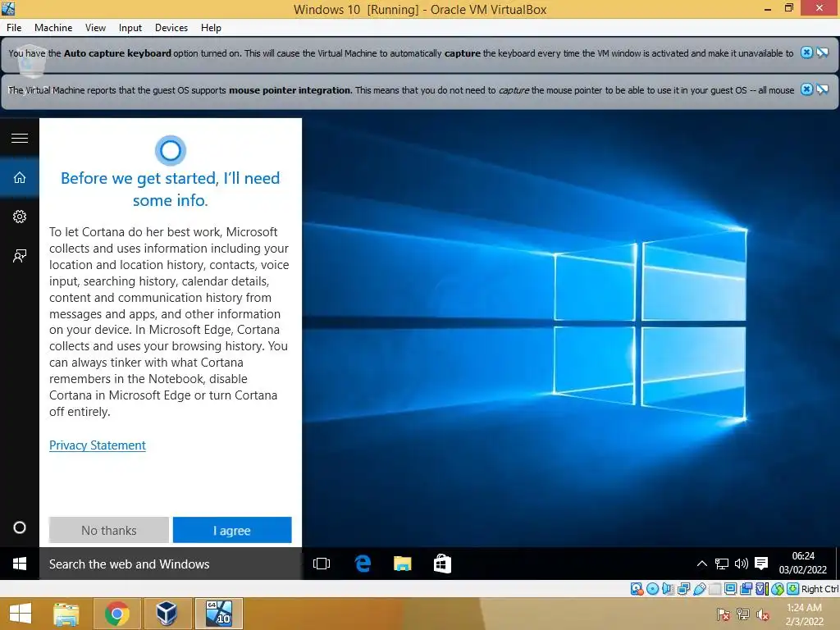This screenshot has width=840, height=630.
Task: Click VirtualBox hard disk activity indicator
Action: tap(637, 589)
